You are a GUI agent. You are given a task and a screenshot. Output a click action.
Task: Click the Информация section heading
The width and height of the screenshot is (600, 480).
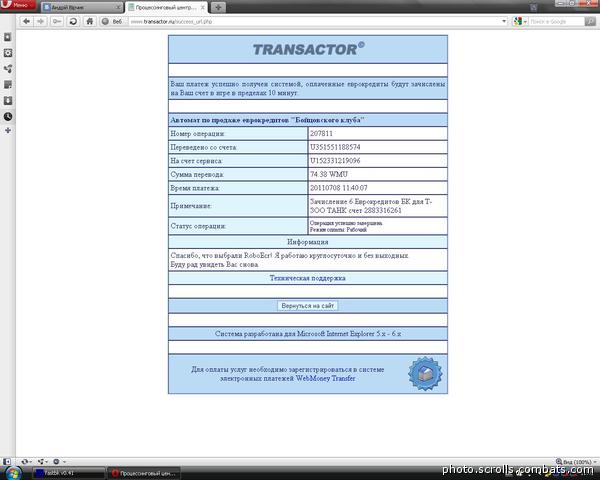click(308, 242)
